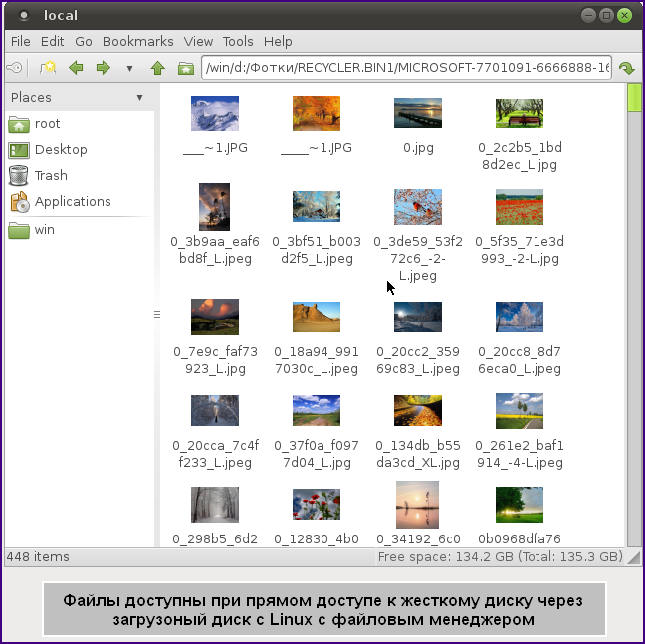Click into the location path field
Screen dimensions: 645x644
click(x=406, y=67)
